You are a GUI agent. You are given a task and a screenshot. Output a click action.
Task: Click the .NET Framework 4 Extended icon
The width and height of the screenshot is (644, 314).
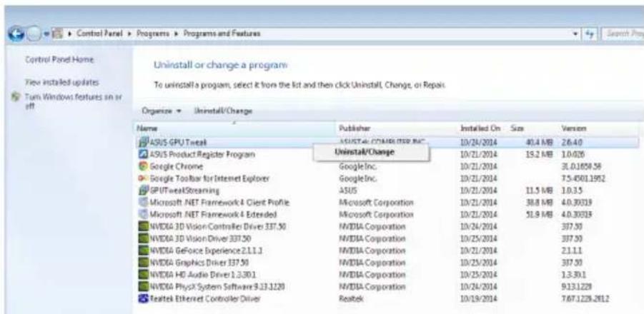(x=144, y=214)
